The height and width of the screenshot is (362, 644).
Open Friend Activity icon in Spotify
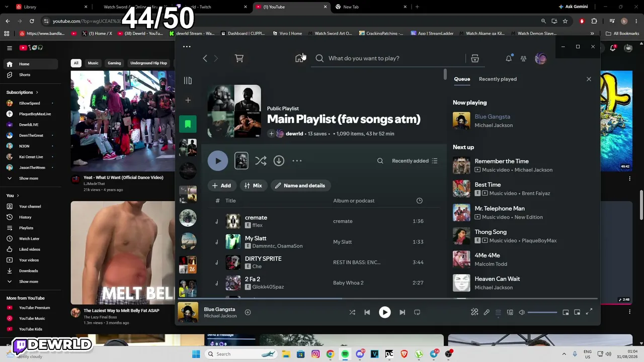(x=523, y=58)
